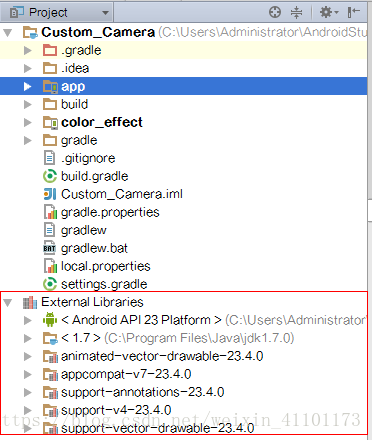The image size is (372, 440).
Task: Select the appcompat-v7-23.4.0 label
Action: coord(126,375)
